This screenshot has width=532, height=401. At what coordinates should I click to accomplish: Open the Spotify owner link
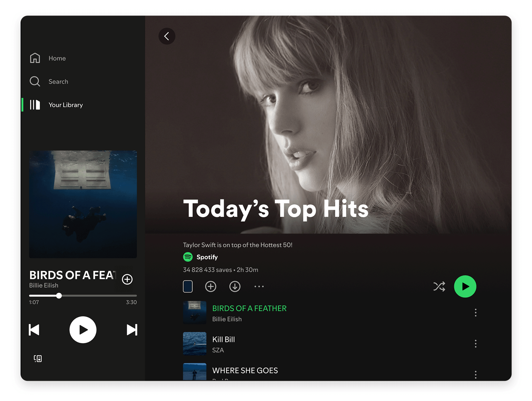207,257
